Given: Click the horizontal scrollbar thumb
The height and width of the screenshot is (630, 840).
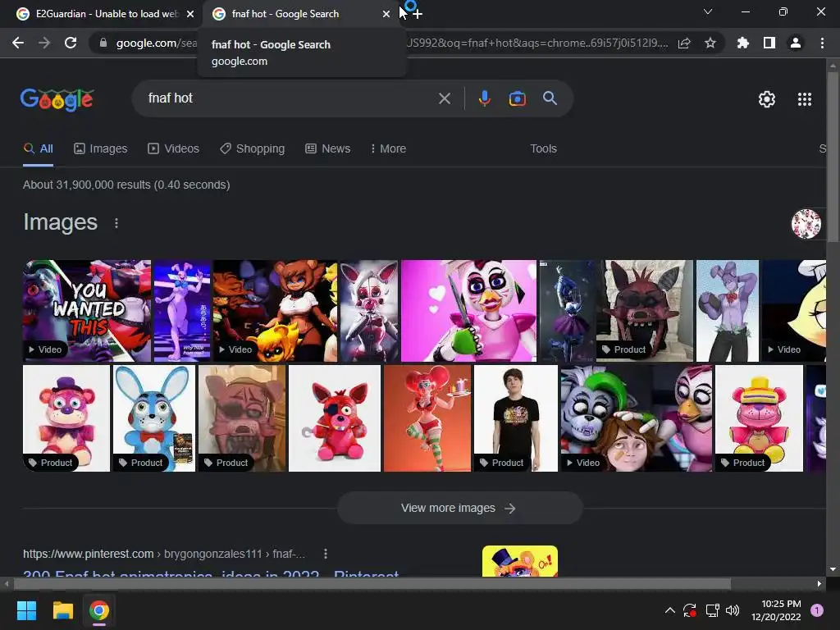Looking at the screenshot, I should pos(372,583).
